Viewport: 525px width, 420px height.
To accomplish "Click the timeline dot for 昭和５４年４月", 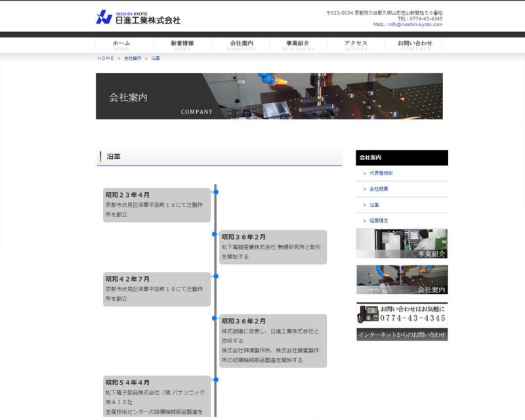I will [x=215, y=379].
